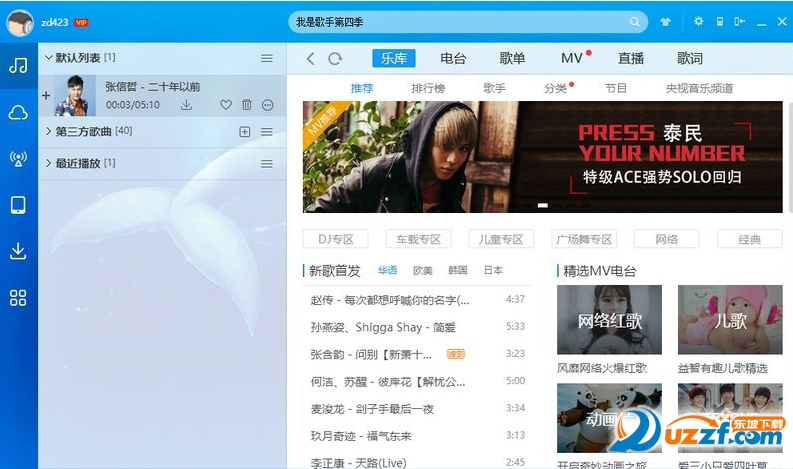Open the 泰民 Press Your Number banner

point(543,157)
